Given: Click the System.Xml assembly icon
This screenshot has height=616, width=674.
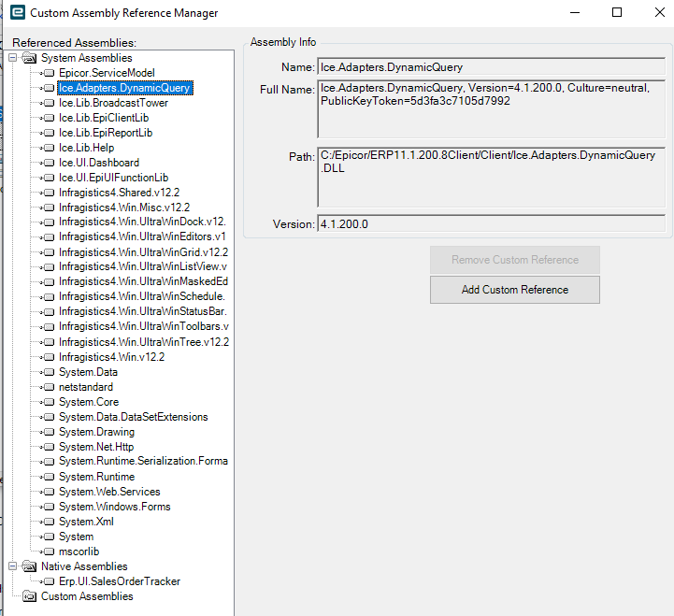Looking at the screenshot, I should pos(49,522).
